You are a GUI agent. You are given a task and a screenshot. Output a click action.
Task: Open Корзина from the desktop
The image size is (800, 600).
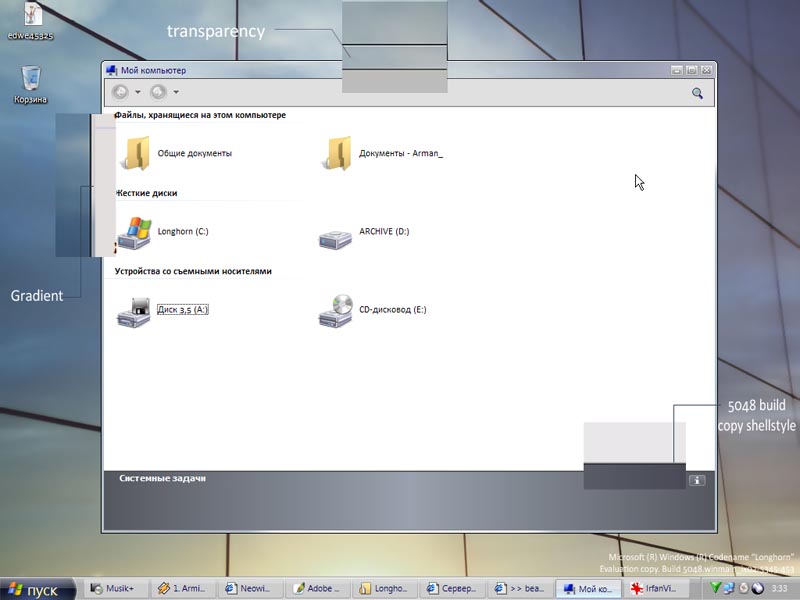tap(30, 80)
